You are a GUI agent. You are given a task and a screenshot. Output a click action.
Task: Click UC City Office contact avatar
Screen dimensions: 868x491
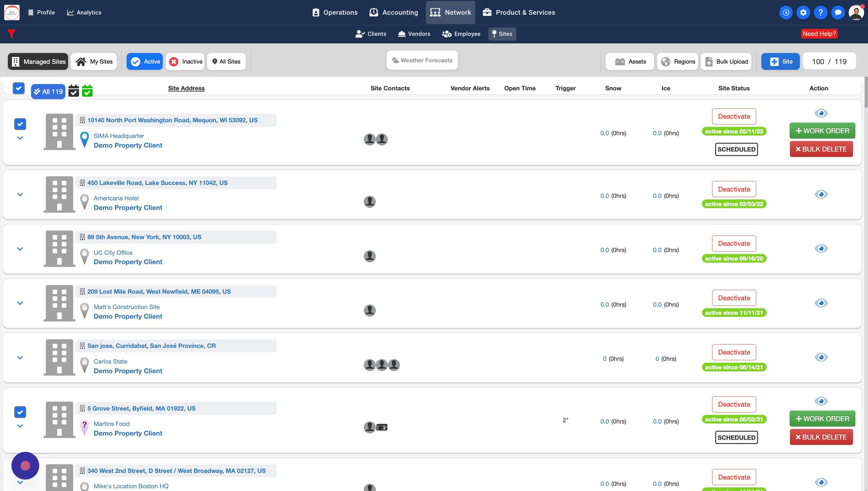point(370,256)
